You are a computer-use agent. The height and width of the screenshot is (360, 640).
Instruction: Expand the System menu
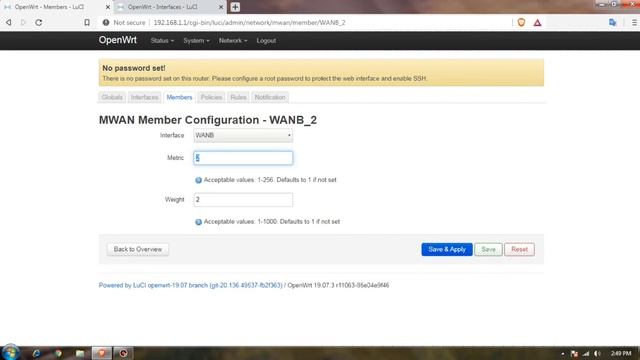[196, 40]
